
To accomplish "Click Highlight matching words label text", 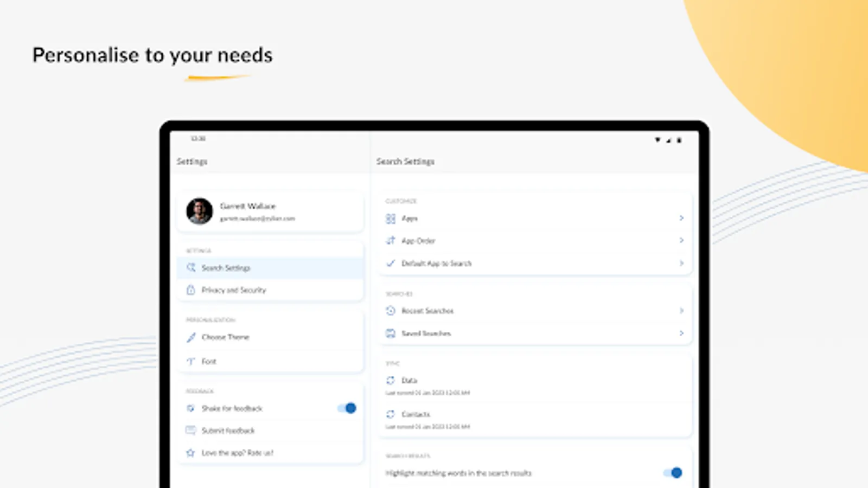I will click(x=458, y=473).
